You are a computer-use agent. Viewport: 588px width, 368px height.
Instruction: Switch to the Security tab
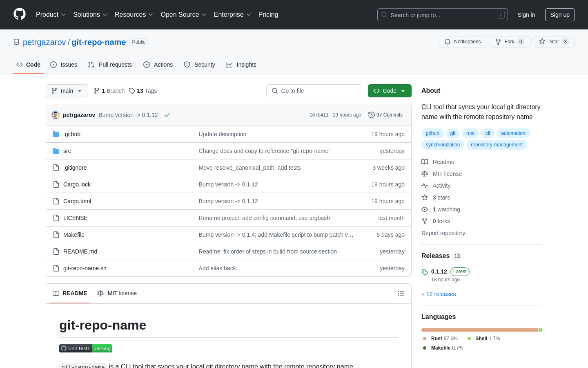199,65
